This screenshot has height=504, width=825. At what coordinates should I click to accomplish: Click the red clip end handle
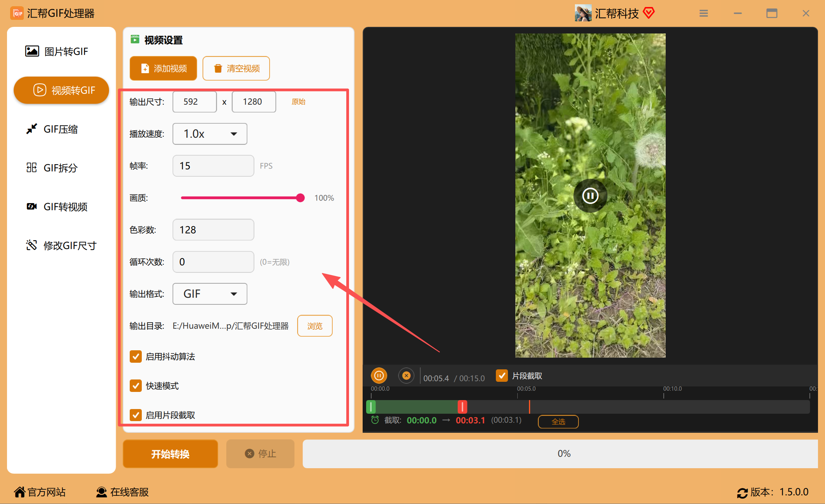tap(462, 407)
